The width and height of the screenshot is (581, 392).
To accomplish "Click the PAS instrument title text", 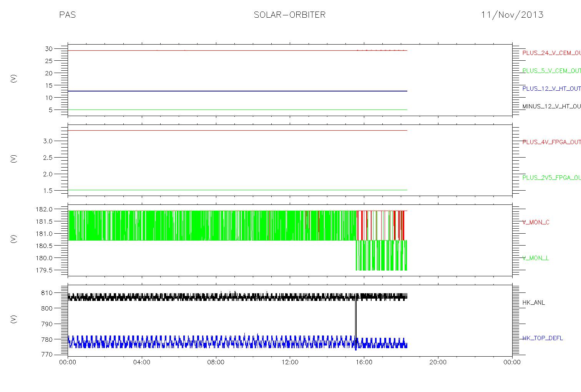I will (67, 15).
